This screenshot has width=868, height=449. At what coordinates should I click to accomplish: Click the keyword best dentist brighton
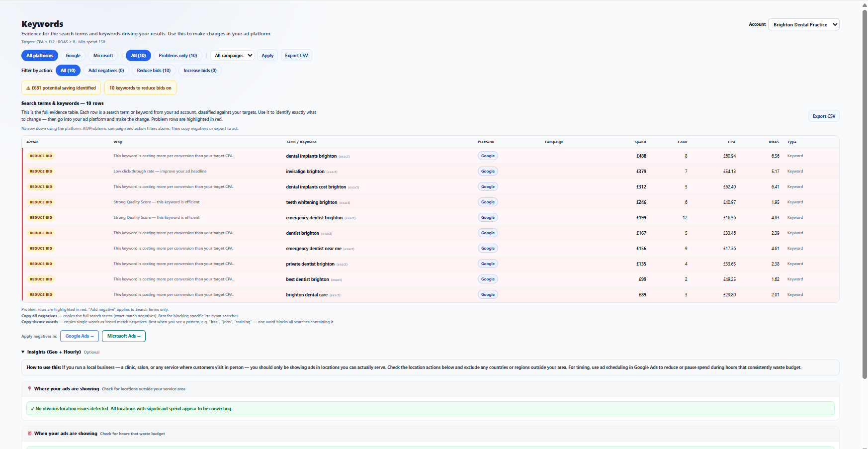pyautogui.click(x=307, y=279)
